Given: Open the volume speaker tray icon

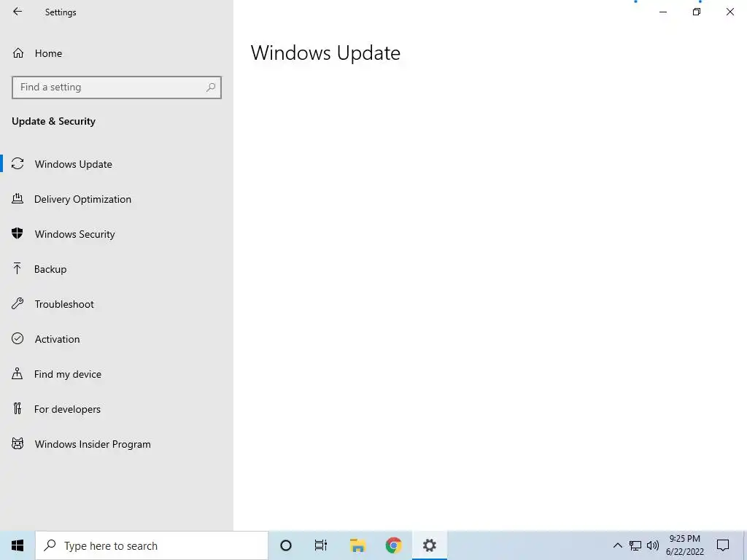Looking at the screenshot, I should tap(653, 545).
